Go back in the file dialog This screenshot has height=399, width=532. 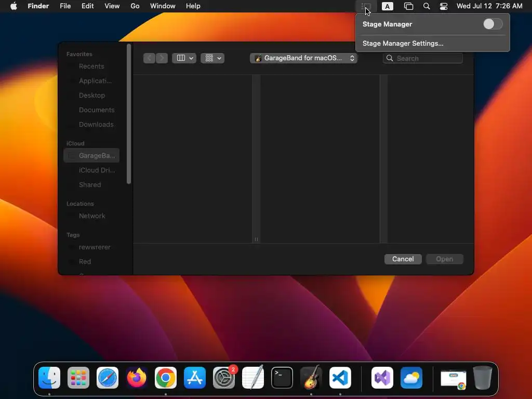point(149,58)
